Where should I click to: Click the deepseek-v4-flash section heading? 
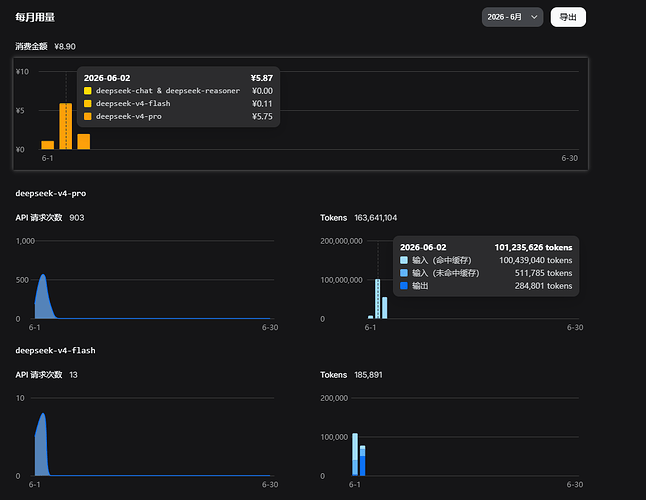pos(55,350)
